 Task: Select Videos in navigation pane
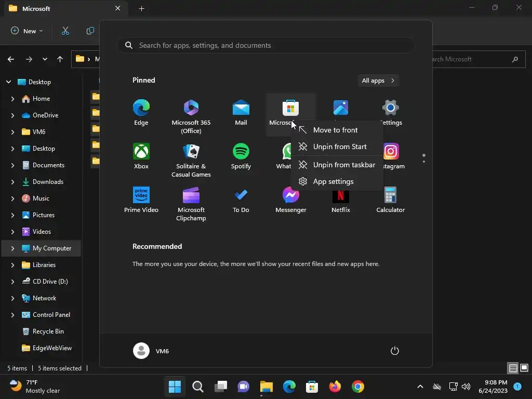tap(42, 232)
